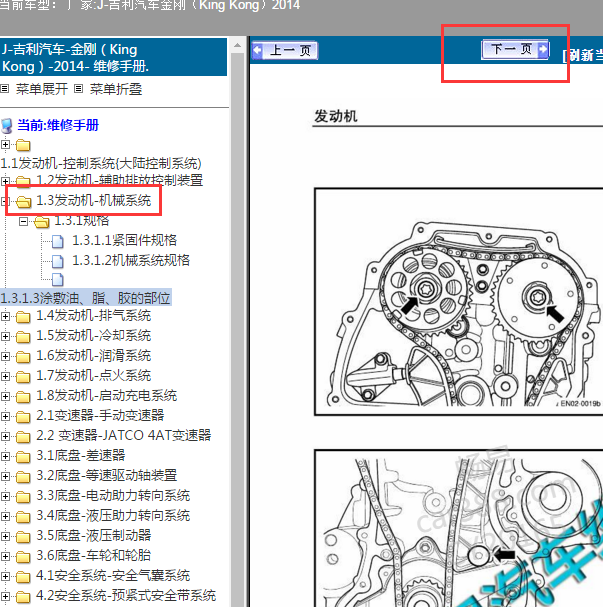Go to previous page with 上一页 button
The image size is (603, 607).
285,50
